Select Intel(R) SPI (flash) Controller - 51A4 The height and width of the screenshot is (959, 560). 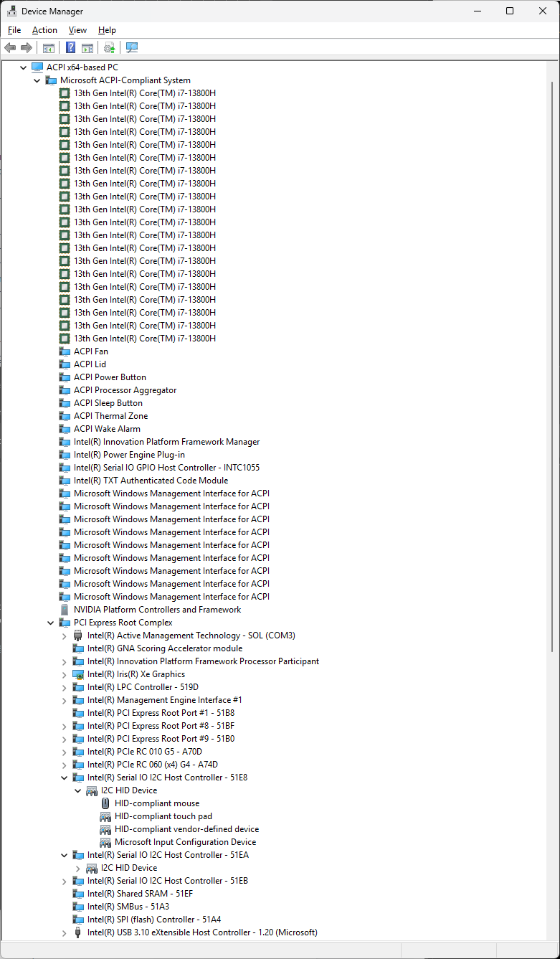[x=154, y=920]
